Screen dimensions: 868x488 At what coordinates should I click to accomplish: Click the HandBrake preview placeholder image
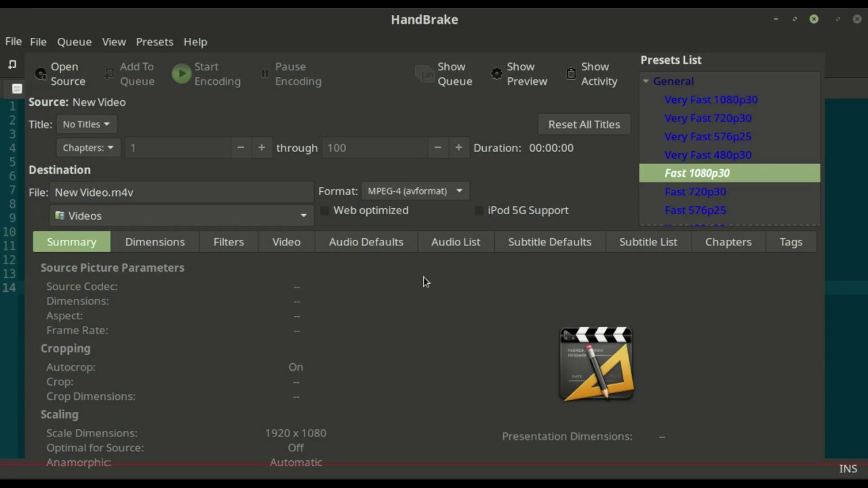[x=596, y=364]
